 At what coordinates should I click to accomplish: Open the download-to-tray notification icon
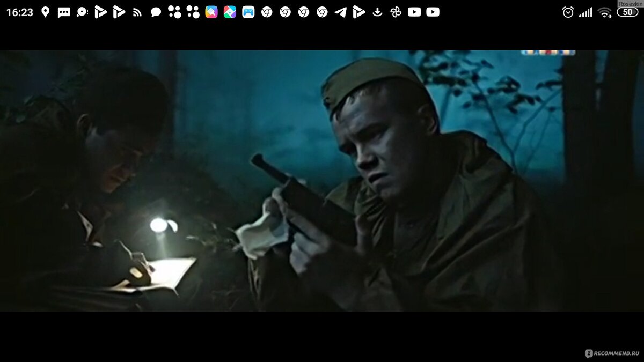pyautogui.click(x=377, y=12)
